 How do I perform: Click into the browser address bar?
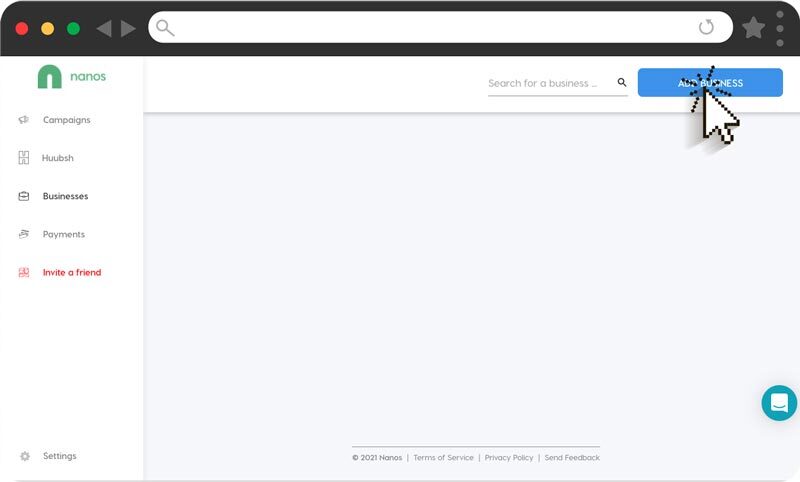tap(440, 28)
